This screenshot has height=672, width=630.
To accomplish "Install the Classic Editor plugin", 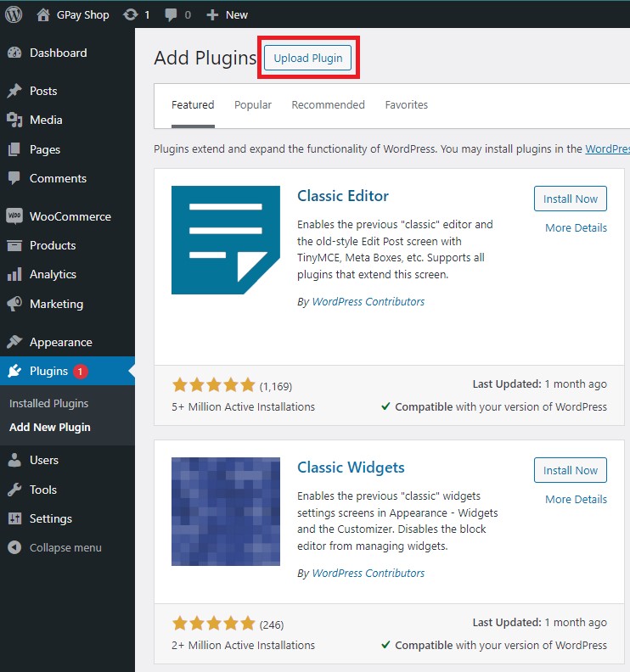I will click(570, 199).
